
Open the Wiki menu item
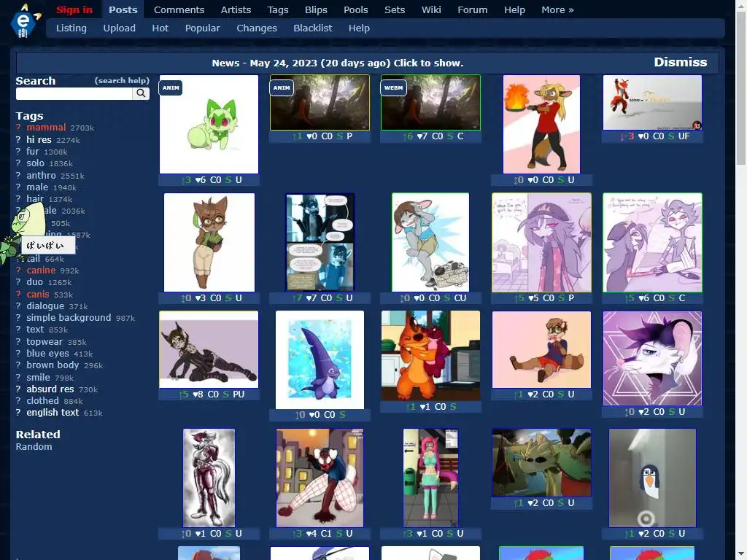[431, 9]
